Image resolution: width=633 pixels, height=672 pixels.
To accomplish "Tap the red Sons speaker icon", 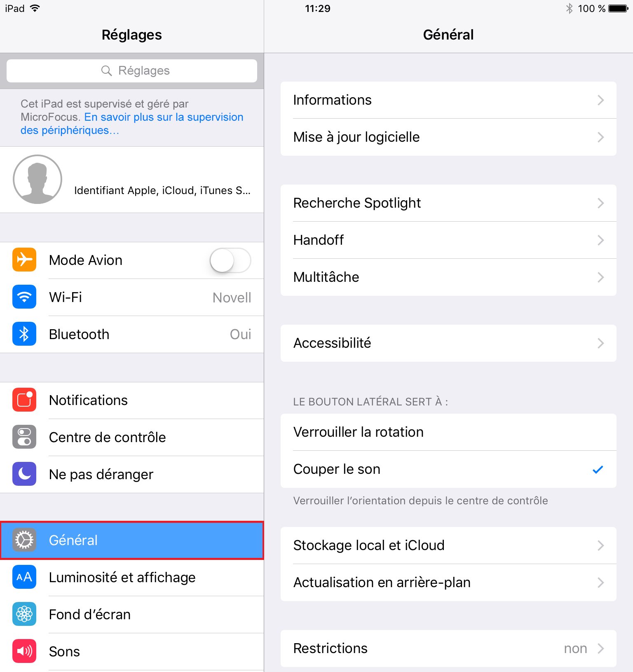I will point(24,651).
